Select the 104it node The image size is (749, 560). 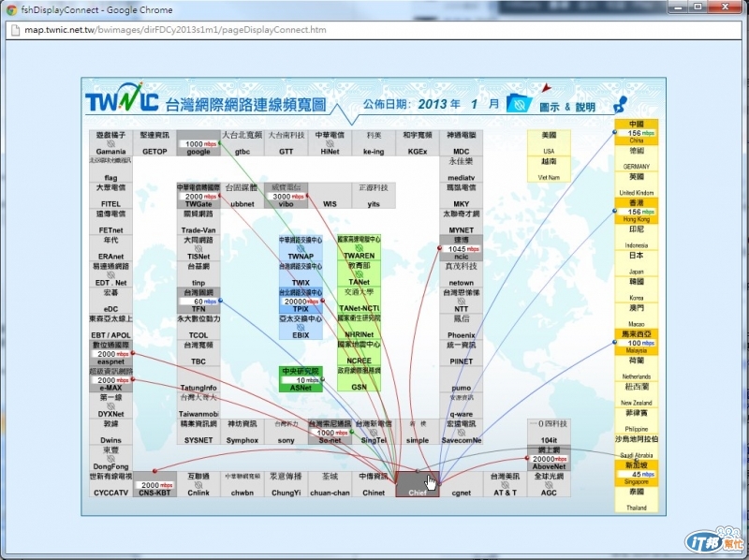[x=549, y=432]
